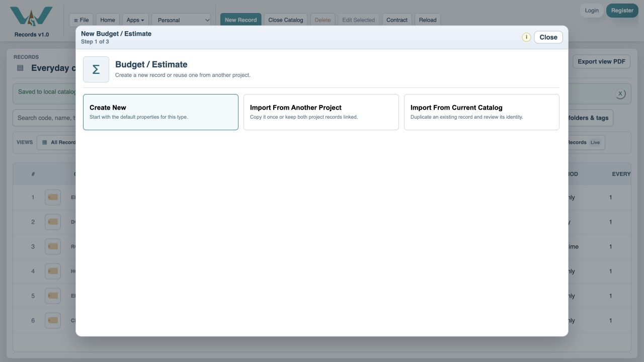Select the All Records view tab
Viewport: 644px width, 362px height.
pos(56,142)
